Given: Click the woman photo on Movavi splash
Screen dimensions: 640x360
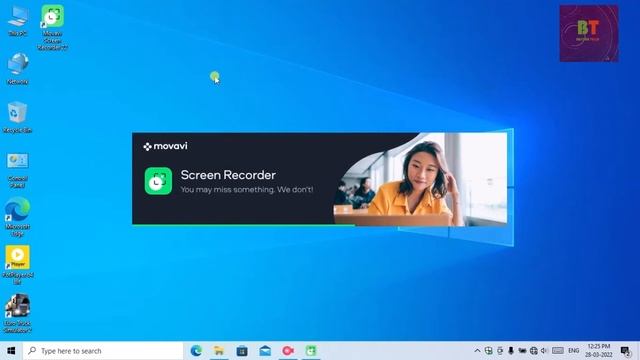Looking at the screenshot, I should 420,179.
